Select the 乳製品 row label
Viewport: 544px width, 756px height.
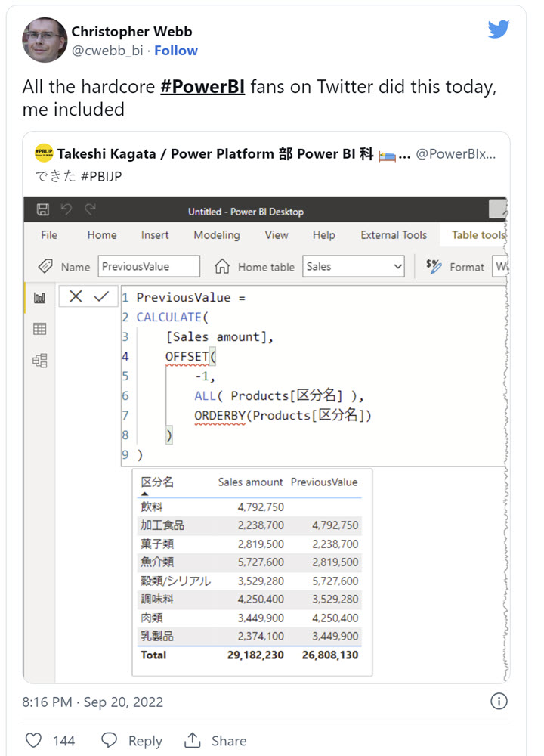coord(157,636)
